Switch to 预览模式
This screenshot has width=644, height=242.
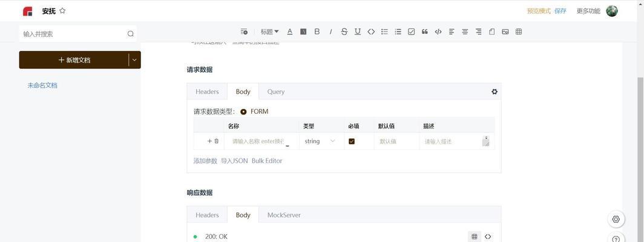pyautogui.click(x=539, y=11)
